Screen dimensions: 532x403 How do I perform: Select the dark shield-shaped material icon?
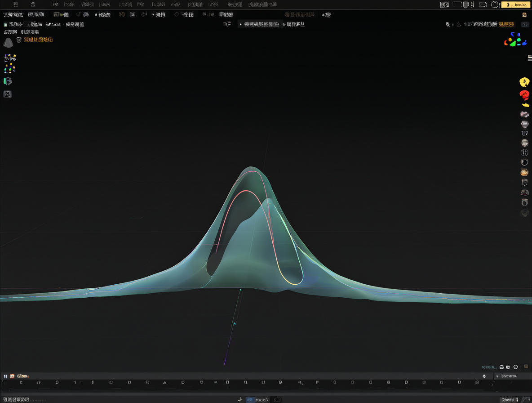coord(524,163)
